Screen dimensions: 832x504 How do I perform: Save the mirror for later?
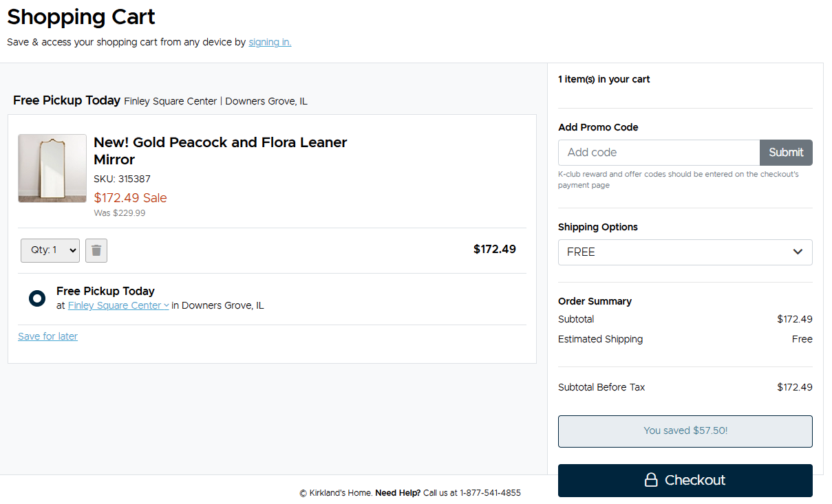click(47, 336)
